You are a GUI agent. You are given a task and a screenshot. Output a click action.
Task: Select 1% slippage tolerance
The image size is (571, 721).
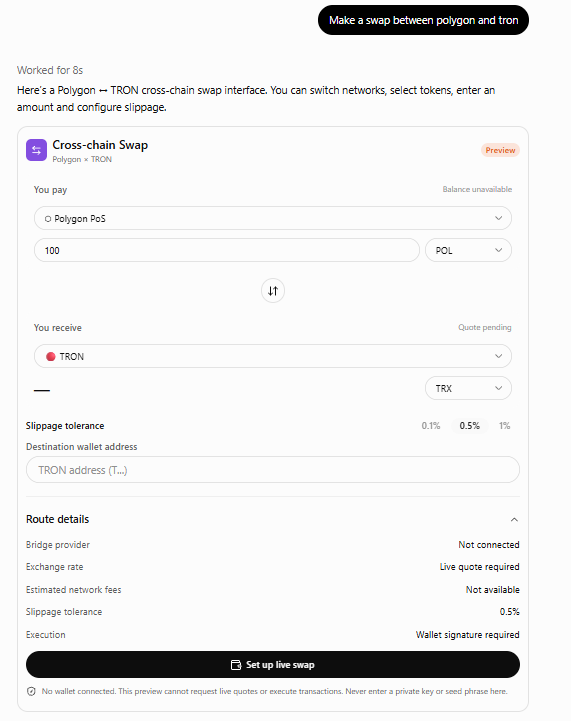tap(504, 426)
